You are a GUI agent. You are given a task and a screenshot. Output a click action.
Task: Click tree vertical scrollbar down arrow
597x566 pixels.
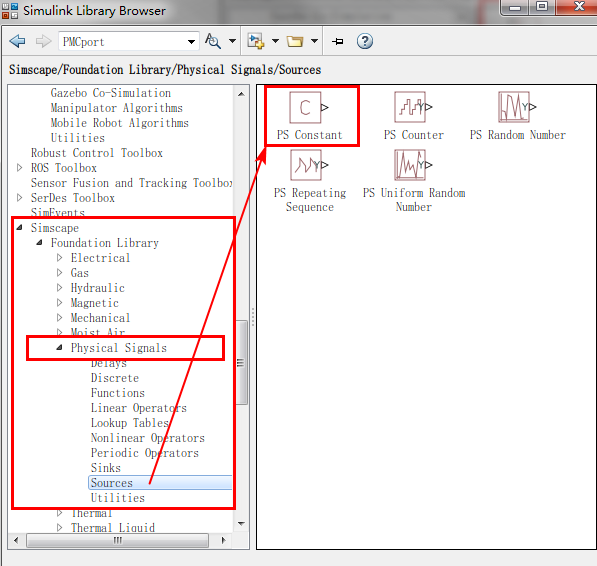[x=241, y=524]
